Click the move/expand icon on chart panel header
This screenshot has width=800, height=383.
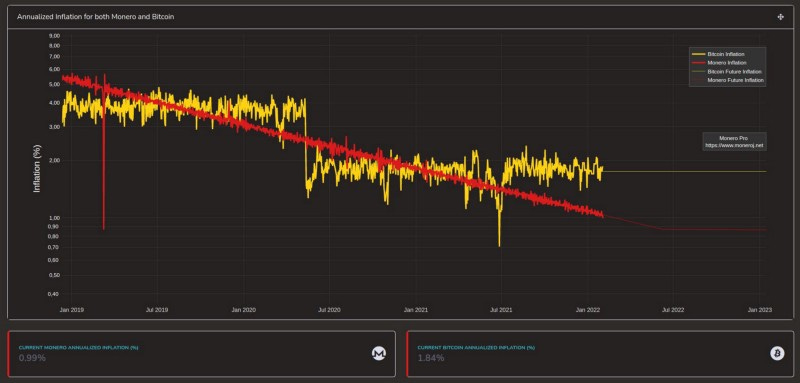pyautogui.click(x=780, y=17)
